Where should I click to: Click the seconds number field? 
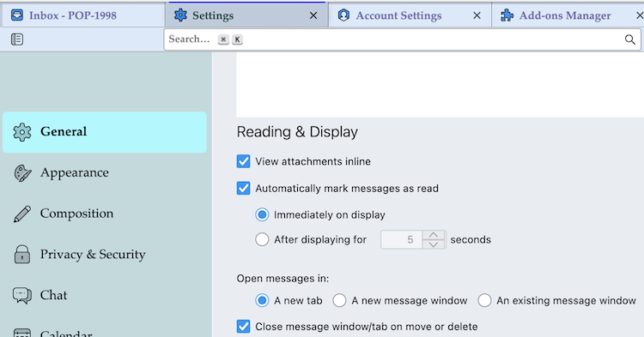402,240
